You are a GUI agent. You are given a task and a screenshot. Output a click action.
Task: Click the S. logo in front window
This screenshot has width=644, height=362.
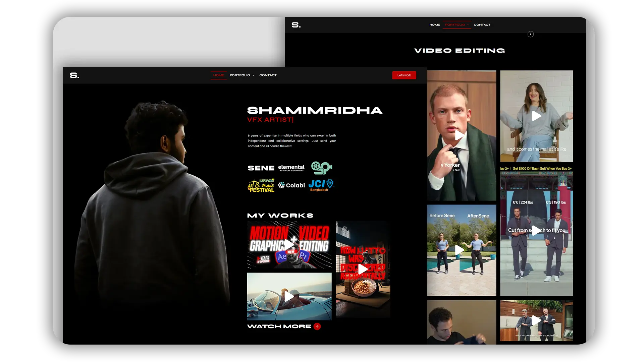tap(74, 75)
